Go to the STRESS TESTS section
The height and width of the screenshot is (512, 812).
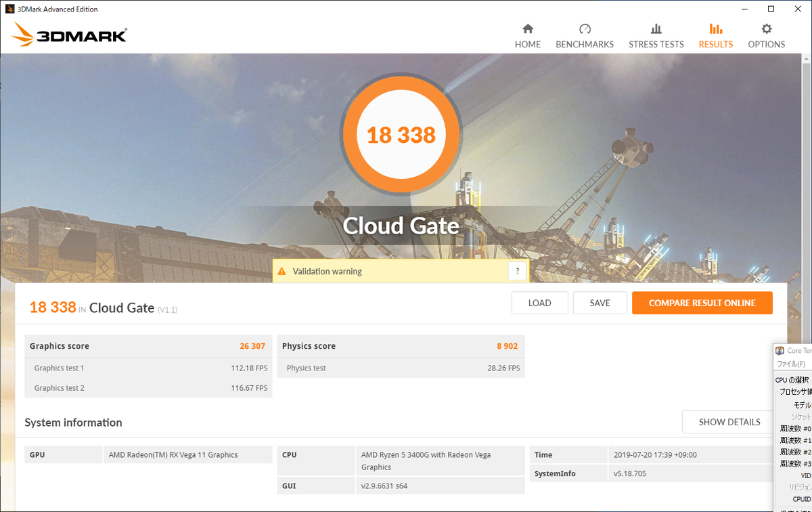pyautogui.click(x=656, y=37)
